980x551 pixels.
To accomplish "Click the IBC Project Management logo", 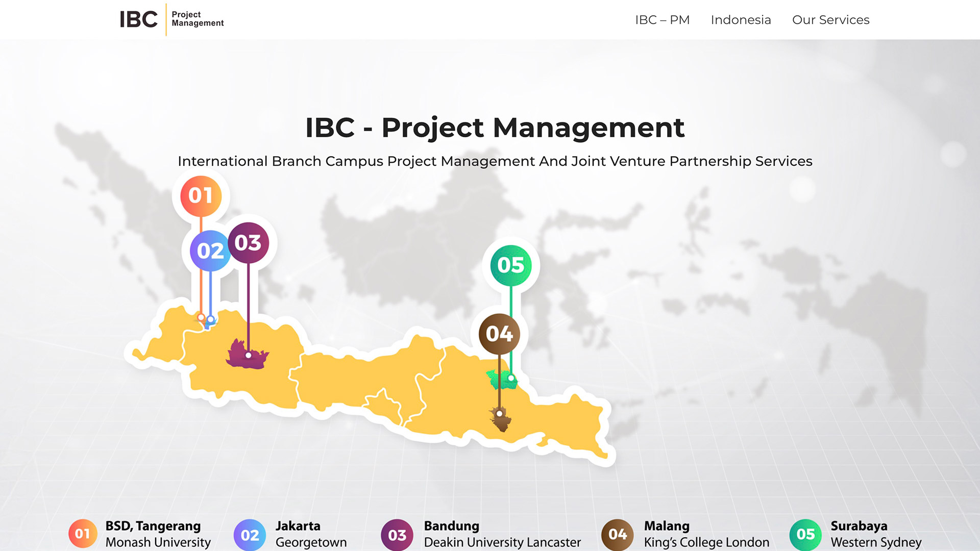I will point(171,19).
